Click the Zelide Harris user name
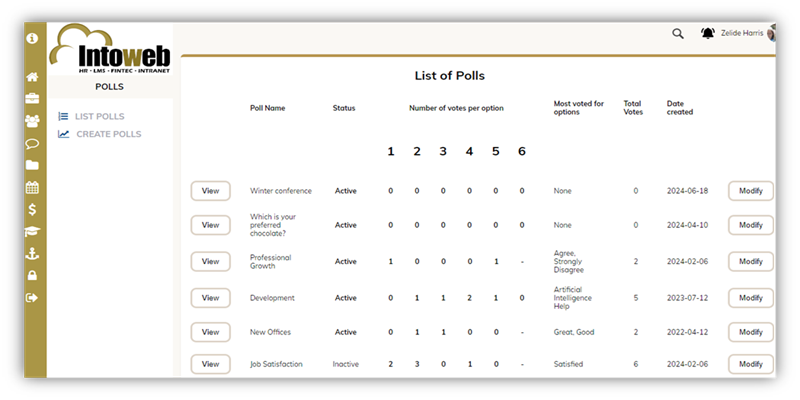This screenshot has height=400, width=800. point(742,33)
